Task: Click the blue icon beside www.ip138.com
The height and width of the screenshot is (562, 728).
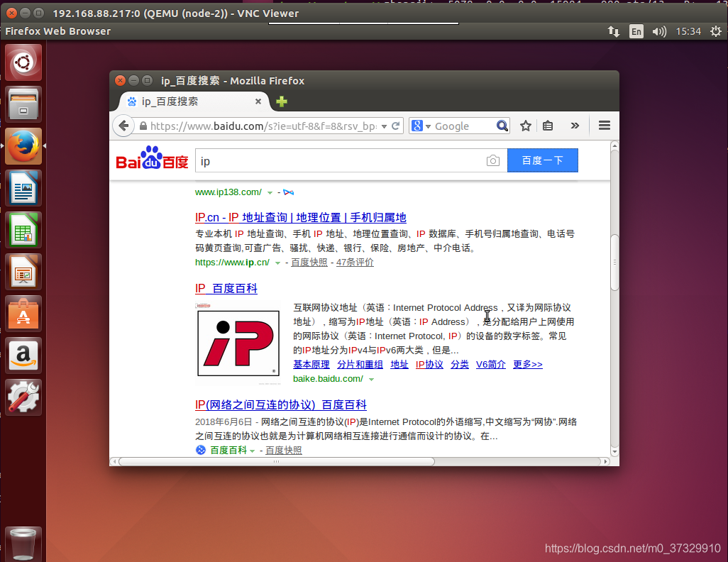Action: point(288,192)
